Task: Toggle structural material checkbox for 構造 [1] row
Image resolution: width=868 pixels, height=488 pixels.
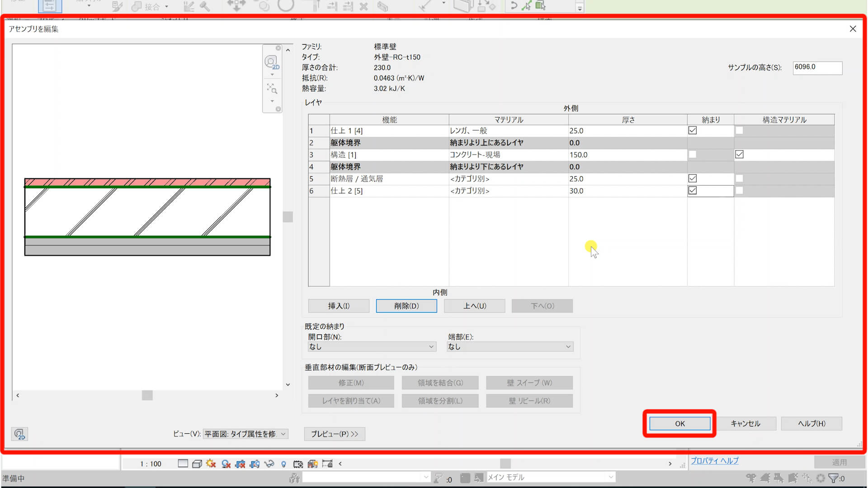Action: [x=739, y=155]
